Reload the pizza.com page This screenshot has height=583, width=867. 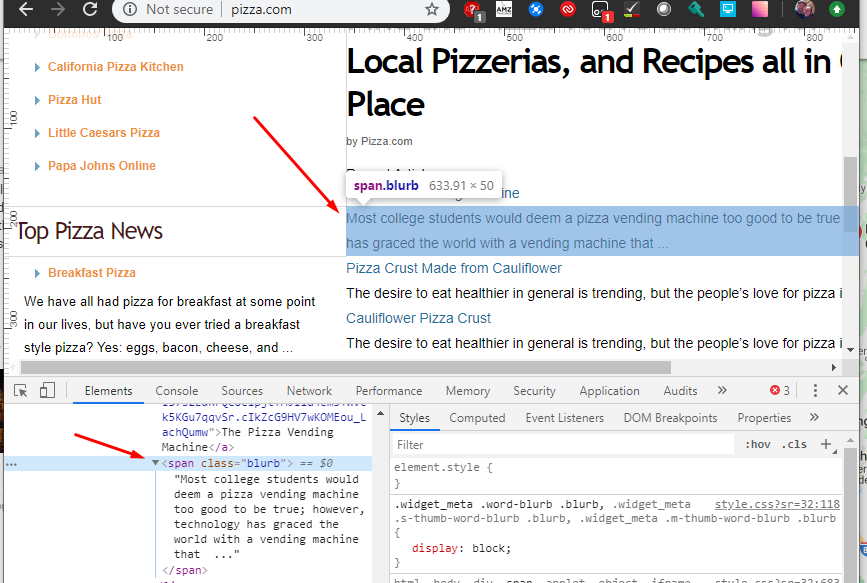(90, 9)
